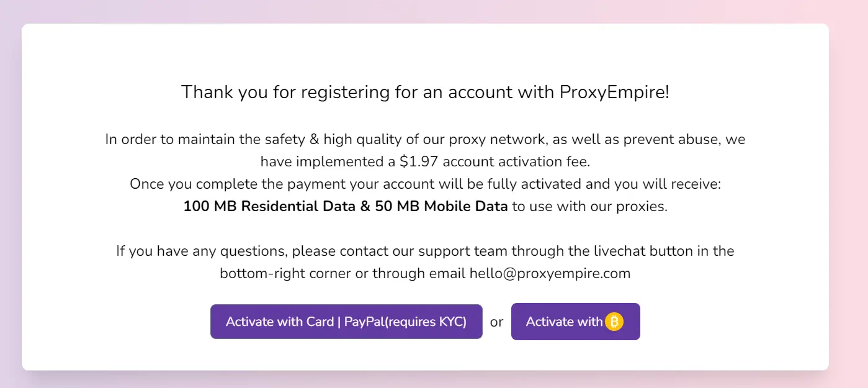Click the 'account activation fee' phrase
The width and height of the screenshot is (868, 388).
coord(516,161)
